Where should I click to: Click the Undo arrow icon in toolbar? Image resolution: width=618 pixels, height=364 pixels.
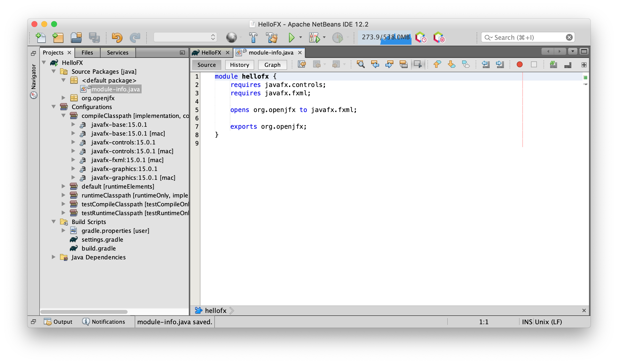pyautogui.click(x=117, y=37)
